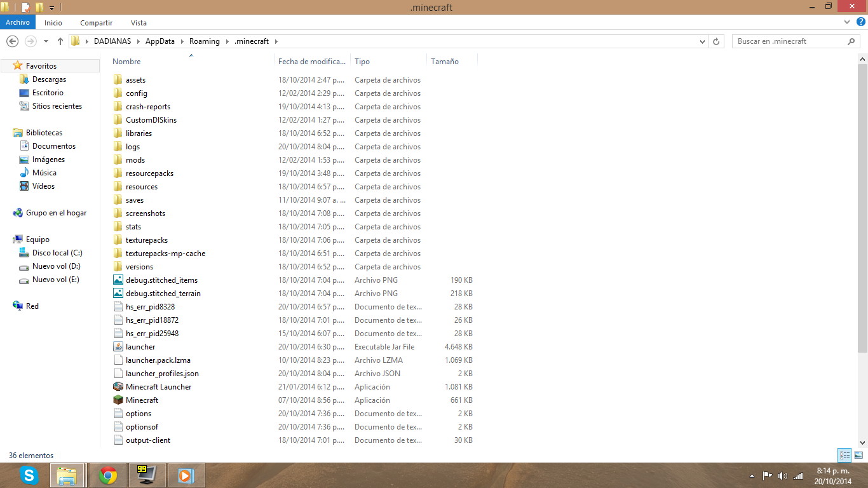Open Sitios recientes in navigation pane
868x488 pixels.
pos(57,106)
